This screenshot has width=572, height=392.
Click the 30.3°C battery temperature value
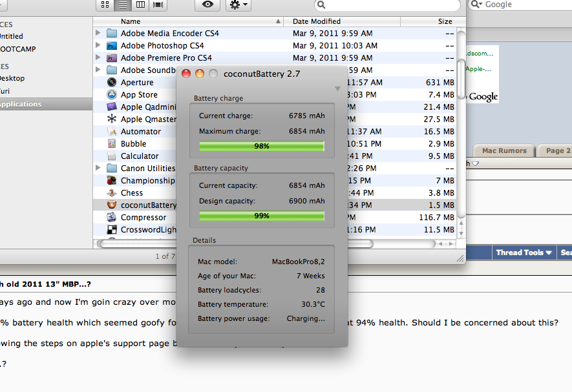313,304
